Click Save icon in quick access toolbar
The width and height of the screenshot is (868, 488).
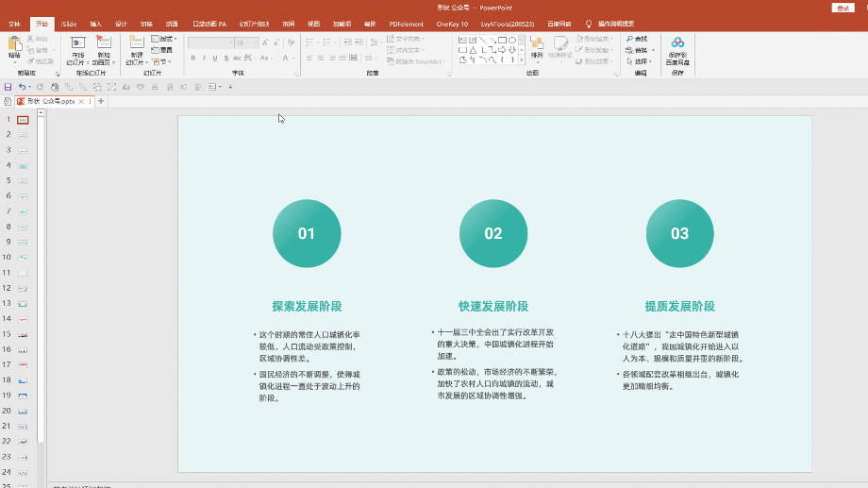point(8,87)
